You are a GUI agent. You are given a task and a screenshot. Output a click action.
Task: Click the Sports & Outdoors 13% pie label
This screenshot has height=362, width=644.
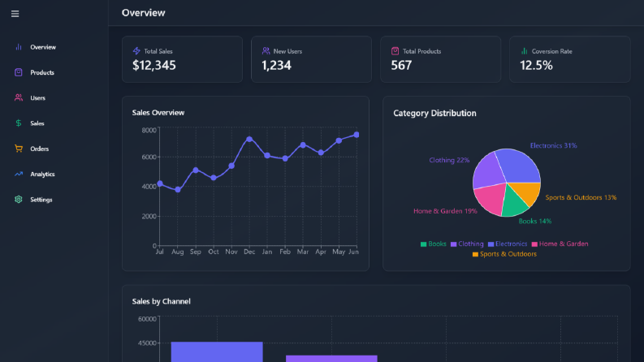[x=581, y=197]
